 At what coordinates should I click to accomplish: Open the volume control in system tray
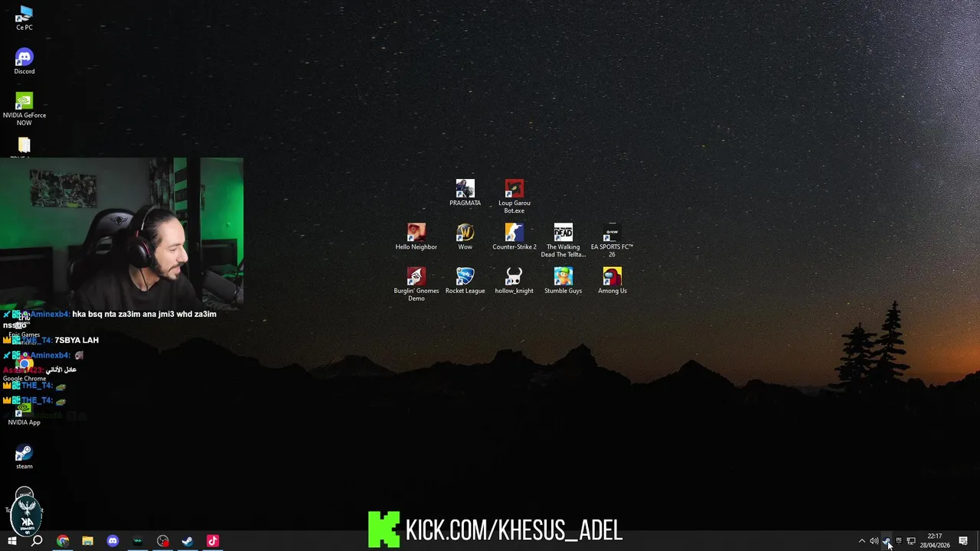point(874,541)
